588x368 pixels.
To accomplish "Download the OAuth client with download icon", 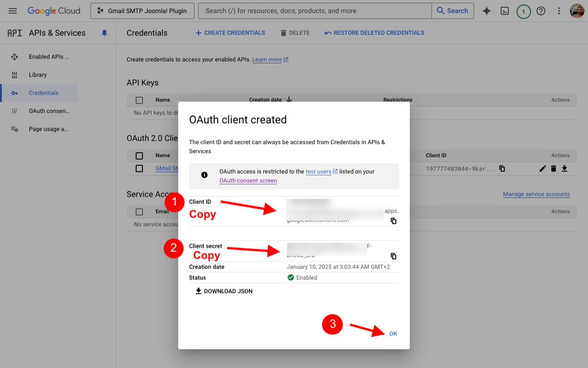I will [x=564, y=169].
